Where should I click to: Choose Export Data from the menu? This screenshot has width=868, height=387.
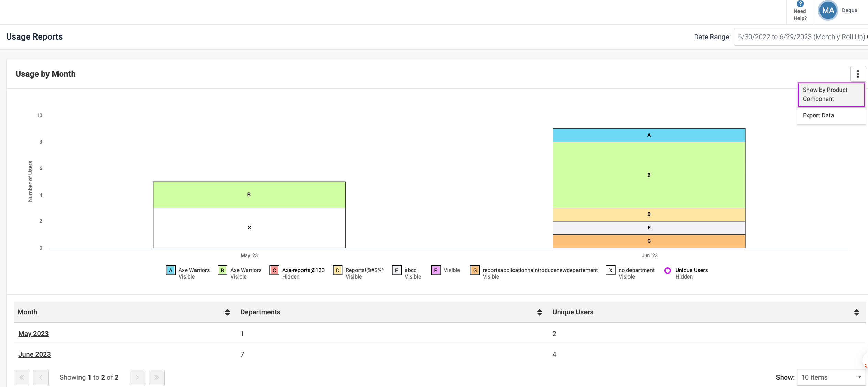tap(818, 115)
